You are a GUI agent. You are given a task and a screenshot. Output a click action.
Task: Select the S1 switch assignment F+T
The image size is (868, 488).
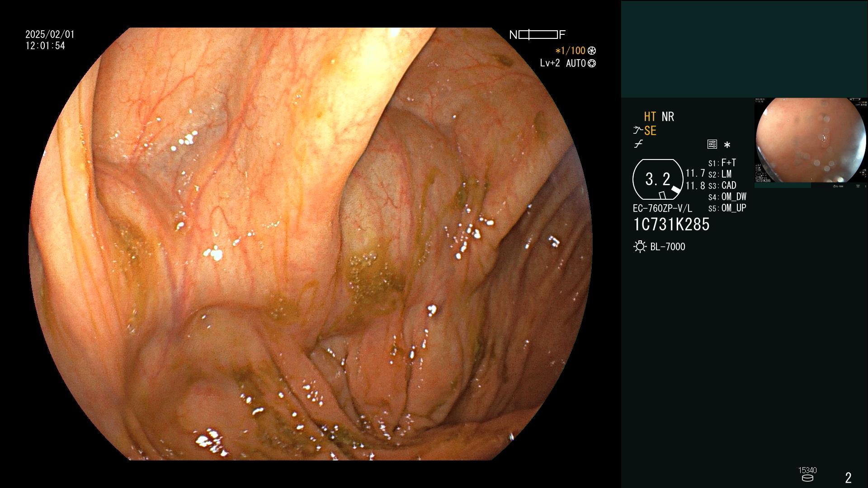[722, 163]
